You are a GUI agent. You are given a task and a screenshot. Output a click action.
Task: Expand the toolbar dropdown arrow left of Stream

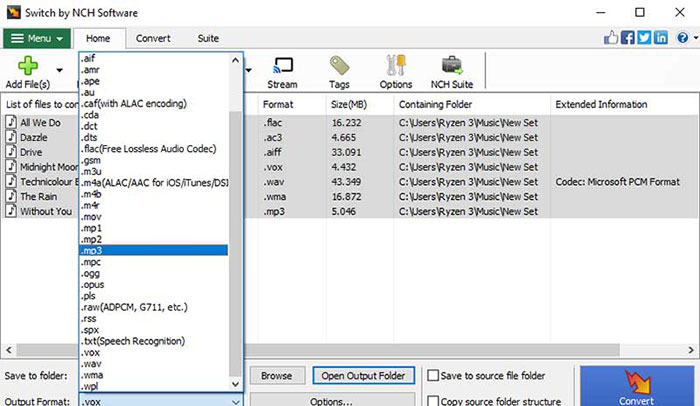coord(249,70)
